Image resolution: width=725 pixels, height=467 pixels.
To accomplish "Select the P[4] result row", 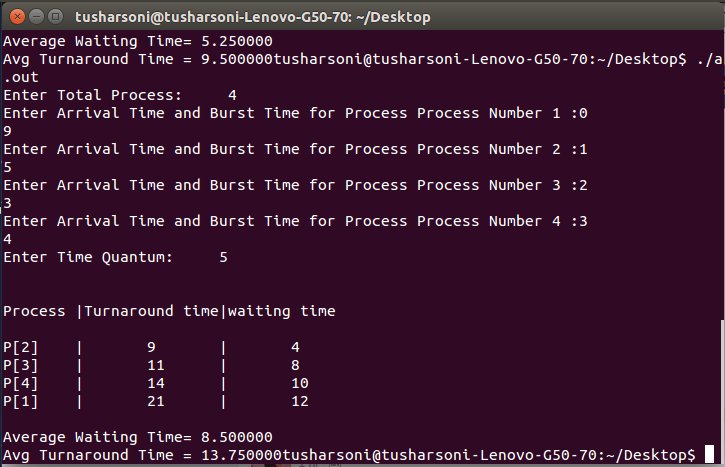I will pyautogui.click(x=150, y=383).
